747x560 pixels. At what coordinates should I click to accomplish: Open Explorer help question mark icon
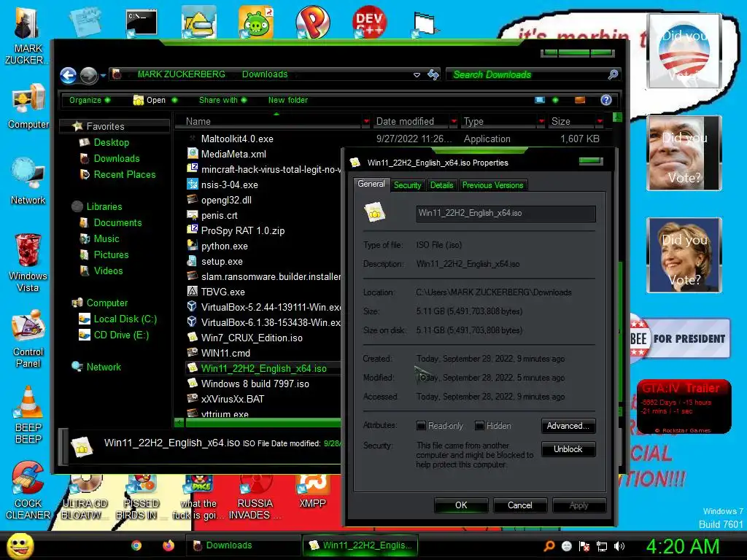click(606, 99)
